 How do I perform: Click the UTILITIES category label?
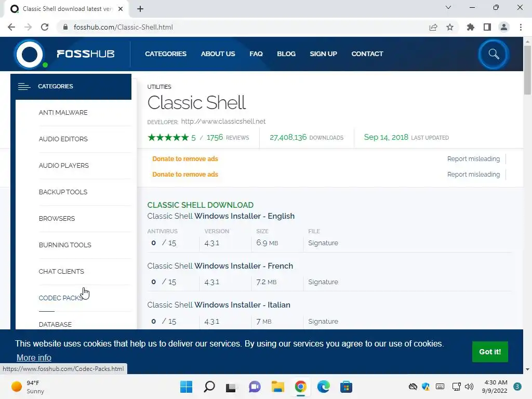click(159, 87)
